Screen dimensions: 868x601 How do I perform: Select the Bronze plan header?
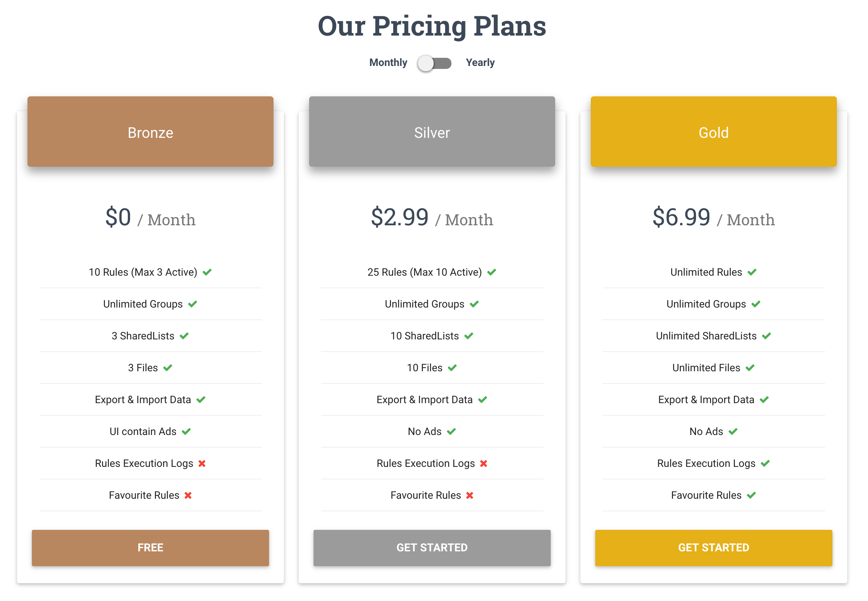point(150,132)
